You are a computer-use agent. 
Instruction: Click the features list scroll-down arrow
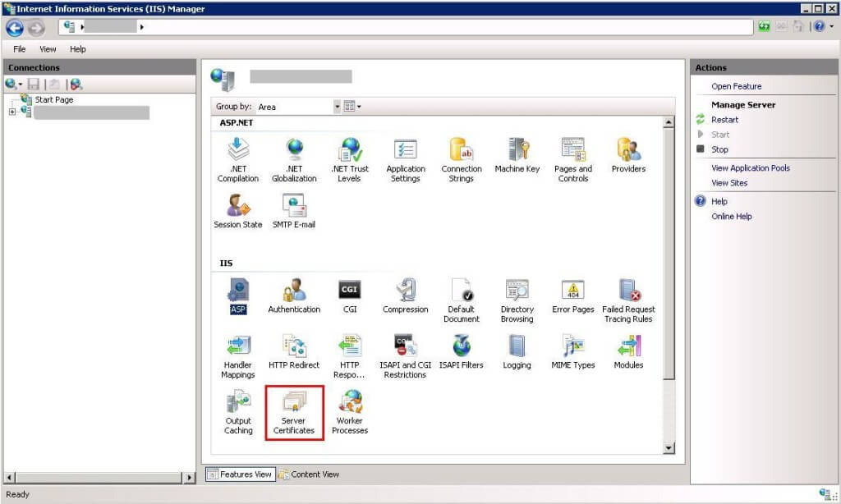pos(669,448)
